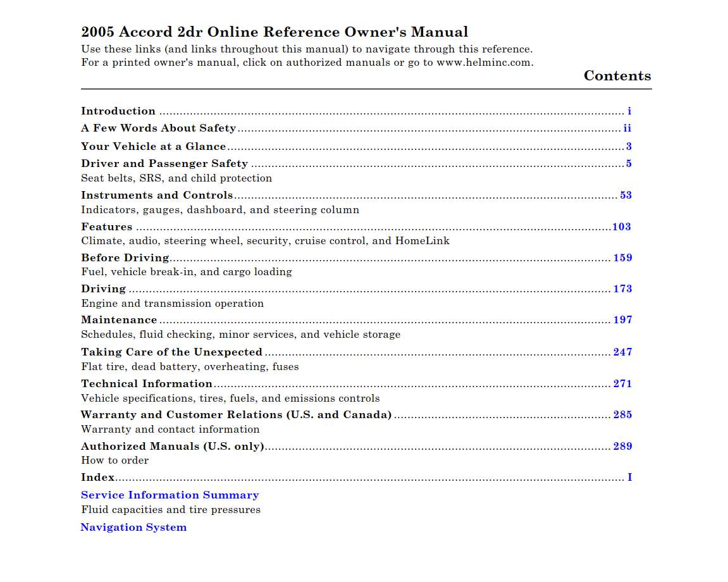Image resolution: width=728 pixels, height=582 pixels.
Task: Click 'How to order' text
Action: [x=114, y=461]
